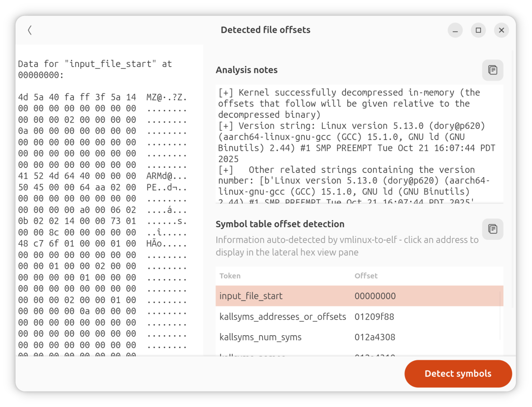
Task: Open offset 01209f88 for kallsyms_addresses_or_offsets
Action: click(x=375, y=317)
